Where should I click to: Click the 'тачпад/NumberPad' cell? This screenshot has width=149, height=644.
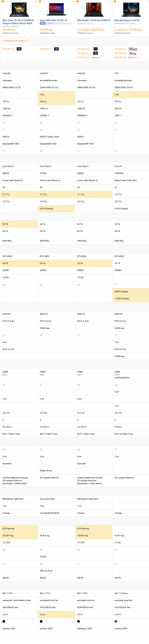pyautogui.click(x=56, y=513)
